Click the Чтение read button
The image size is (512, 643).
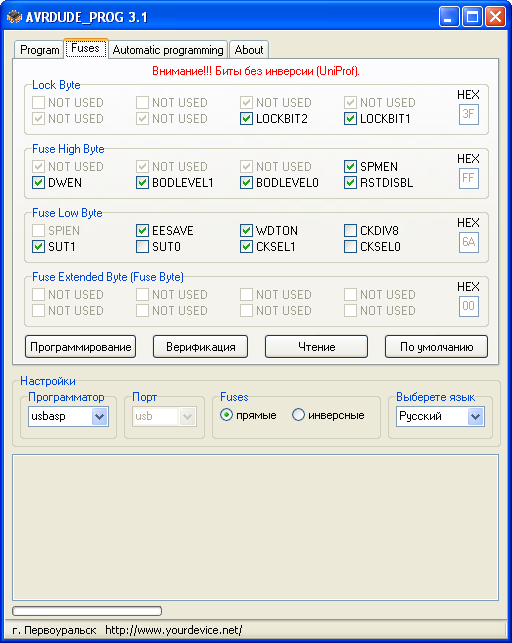[316, 347]
